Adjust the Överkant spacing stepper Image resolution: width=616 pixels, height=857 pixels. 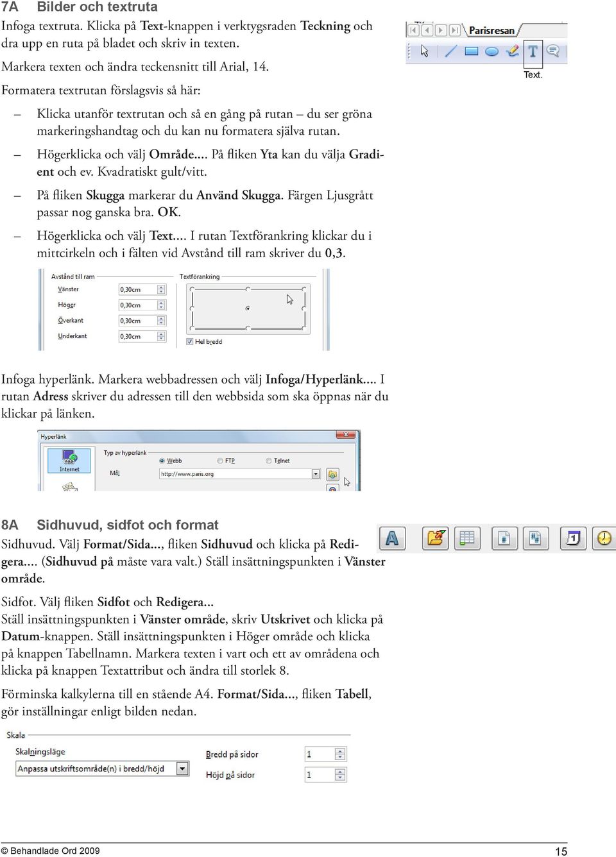(x=162, y=321)
